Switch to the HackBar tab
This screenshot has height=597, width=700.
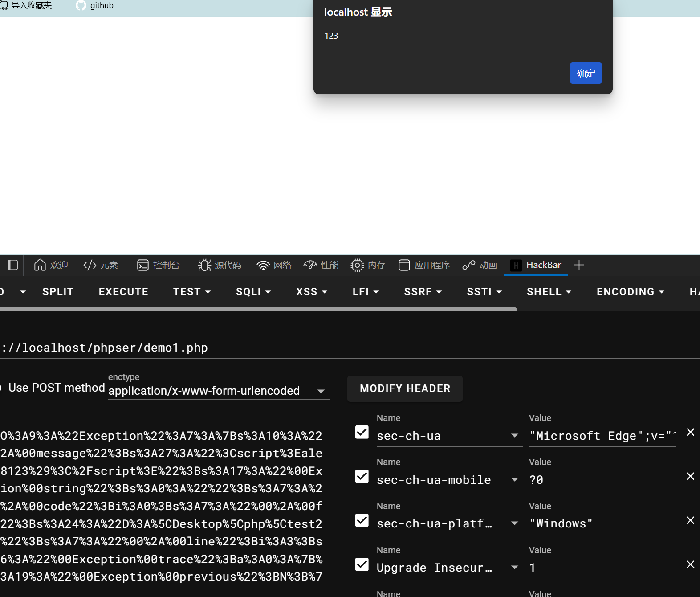point(536,265)
